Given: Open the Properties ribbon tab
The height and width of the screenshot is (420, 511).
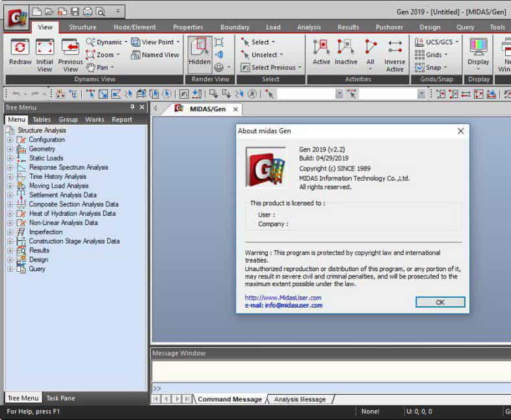Looking at the screenshot, I should 188,27.
